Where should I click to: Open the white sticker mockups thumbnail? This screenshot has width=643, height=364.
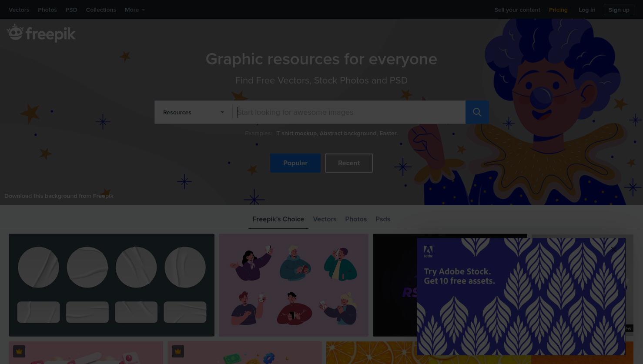tap(111, 285)
